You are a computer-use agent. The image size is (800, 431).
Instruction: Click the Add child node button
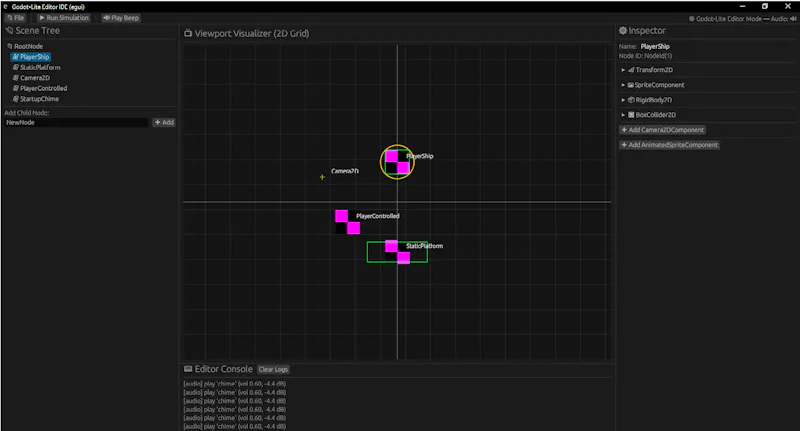[x=164, y=122]
